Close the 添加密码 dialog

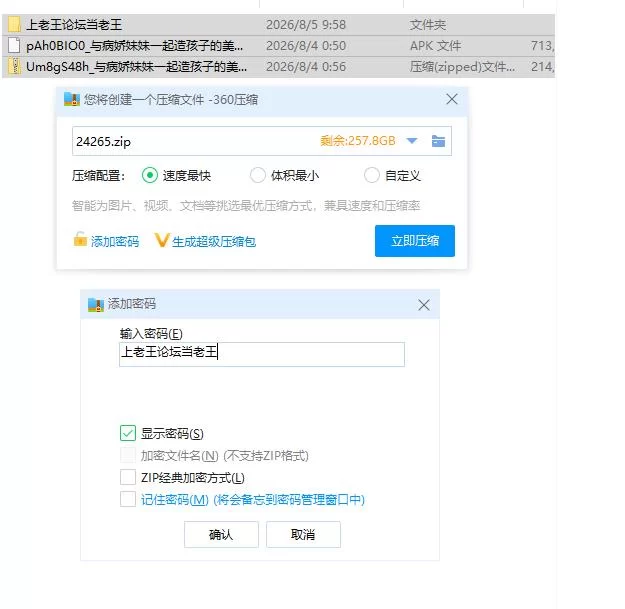pos(424,305)
